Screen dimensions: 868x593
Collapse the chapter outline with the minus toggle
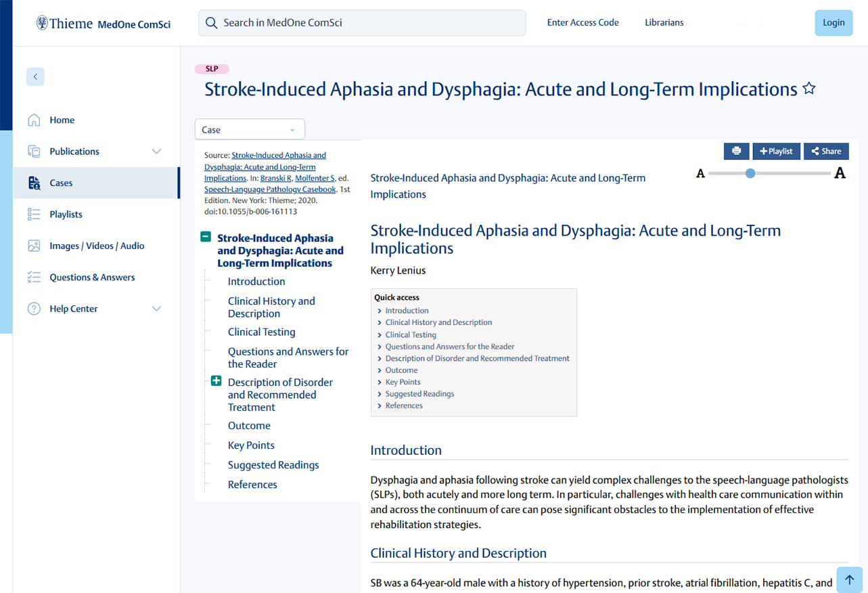[207, 237]
